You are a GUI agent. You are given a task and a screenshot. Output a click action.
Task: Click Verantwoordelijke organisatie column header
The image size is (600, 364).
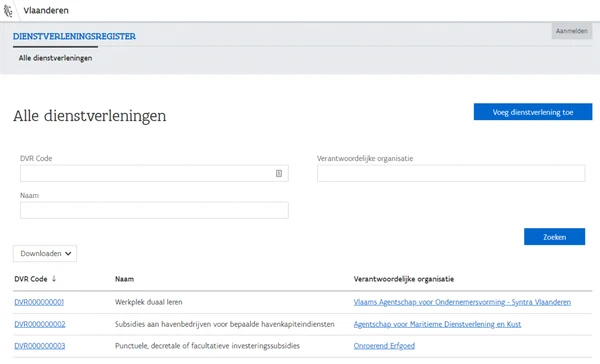coord(404,279)
